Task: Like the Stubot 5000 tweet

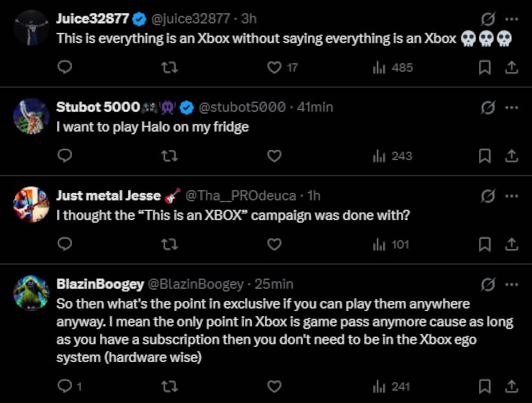Action: [274, 156]
